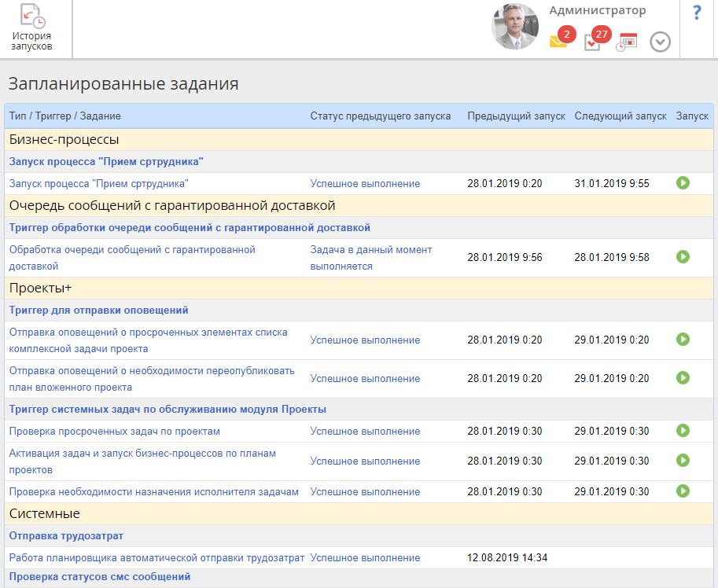Click the Следующий запуск column header
This screenshot has width=718, height=588.
(620, 116)
